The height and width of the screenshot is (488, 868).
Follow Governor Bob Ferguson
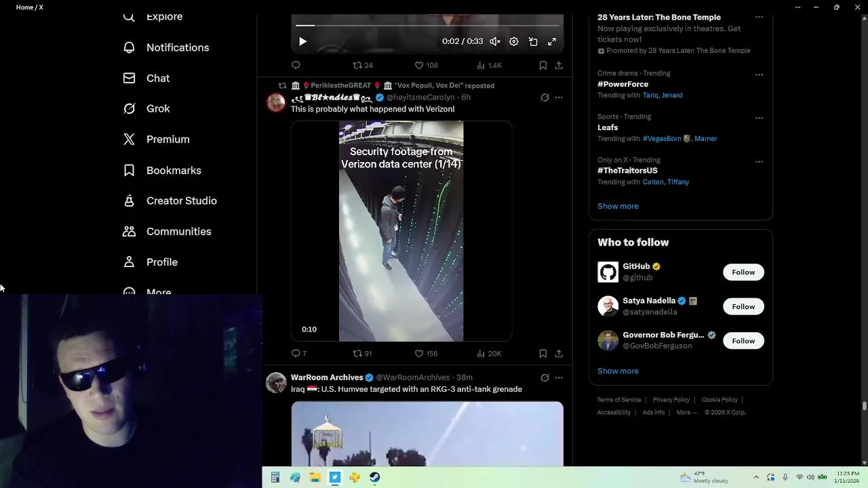(x=743, y=341)
